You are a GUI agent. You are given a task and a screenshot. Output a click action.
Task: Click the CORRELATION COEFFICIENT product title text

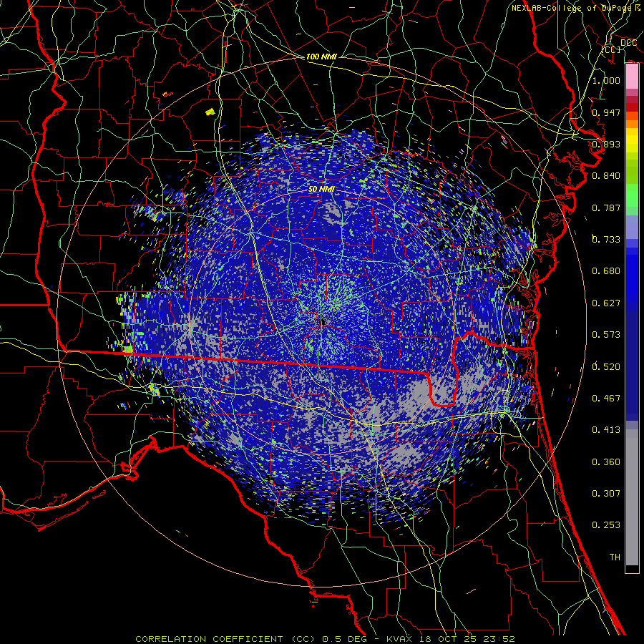[x=225, y=639]
